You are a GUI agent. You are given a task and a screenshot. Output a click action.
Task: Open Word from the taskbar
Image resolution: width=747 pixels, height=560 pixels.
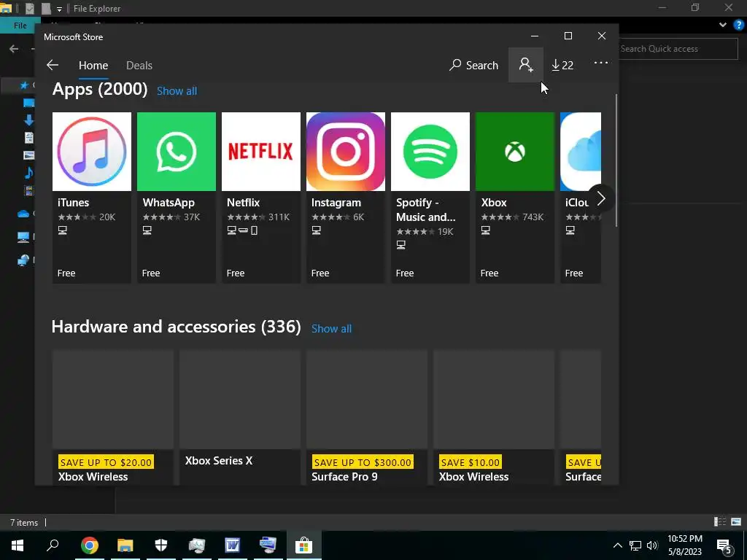232,545
